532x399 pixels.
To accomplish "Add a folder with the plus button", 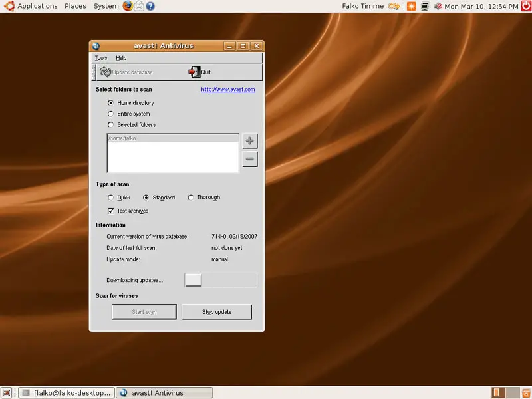I will pyautogui.click(x=250, y=141).
